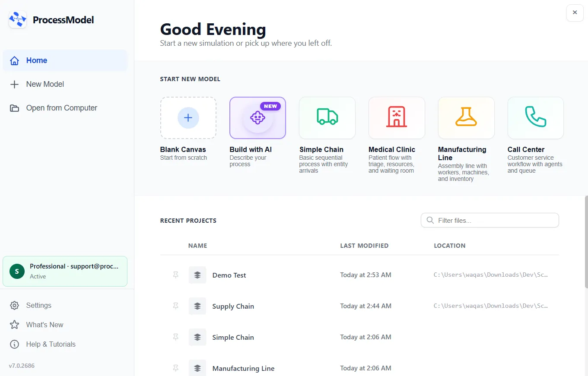
Task: Pick the Call Center phone template icon
Action: tap(536, 117)
